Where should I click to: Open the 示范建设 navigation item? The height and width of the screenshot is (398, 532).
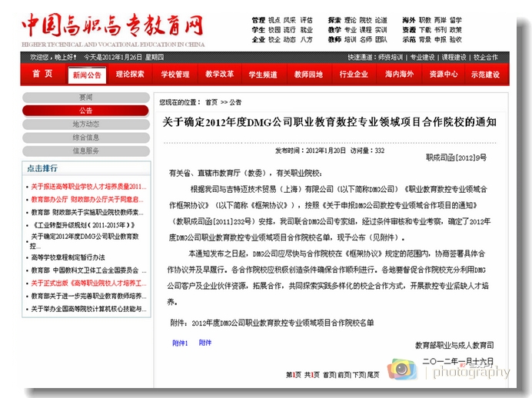485,75
